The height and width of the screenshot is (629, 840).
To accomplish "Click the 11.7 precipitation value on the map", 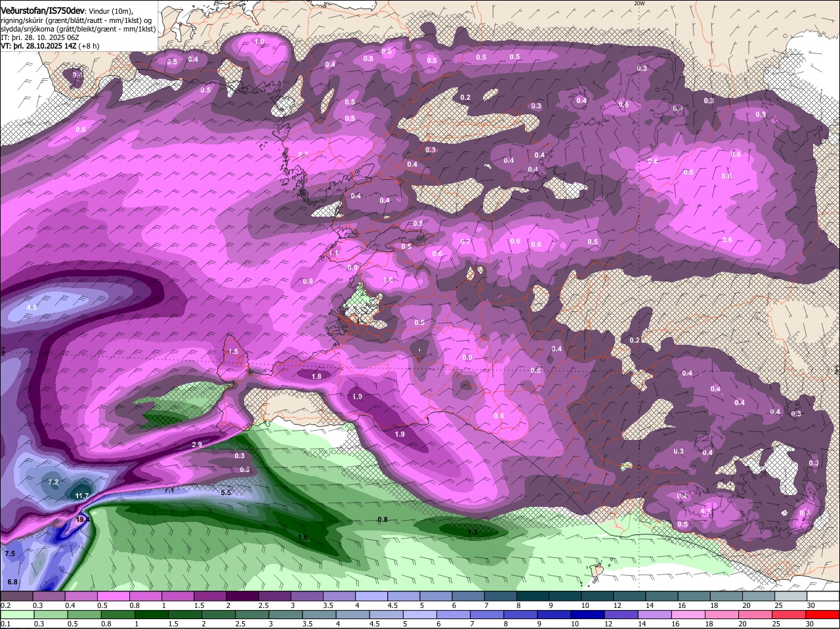I will point(82,496).
